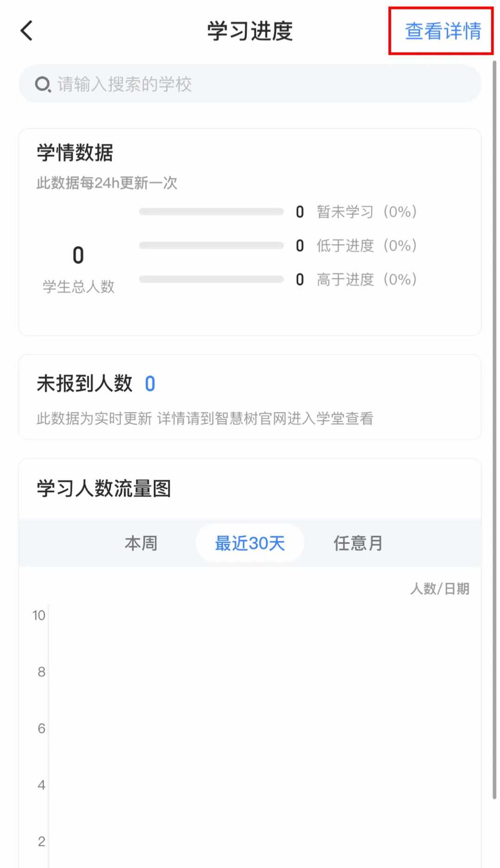
Task: Click the 未报到人数 section heading
Action: coord(84,383)
